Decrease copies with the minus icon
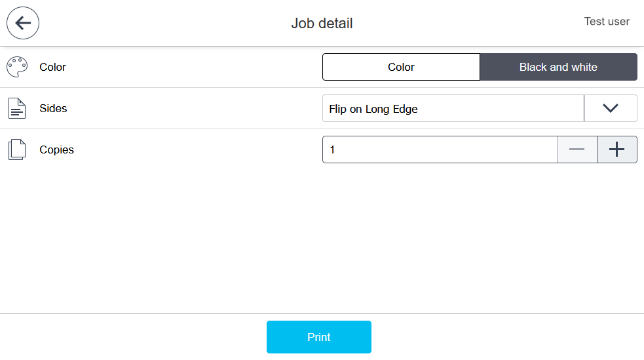Viewport: 644px width, 360px height. click(577, 150)
